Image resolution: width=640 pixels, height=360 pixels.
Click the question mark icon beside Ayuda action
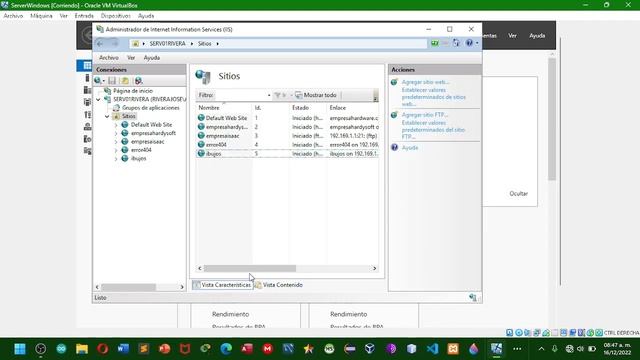394,147
